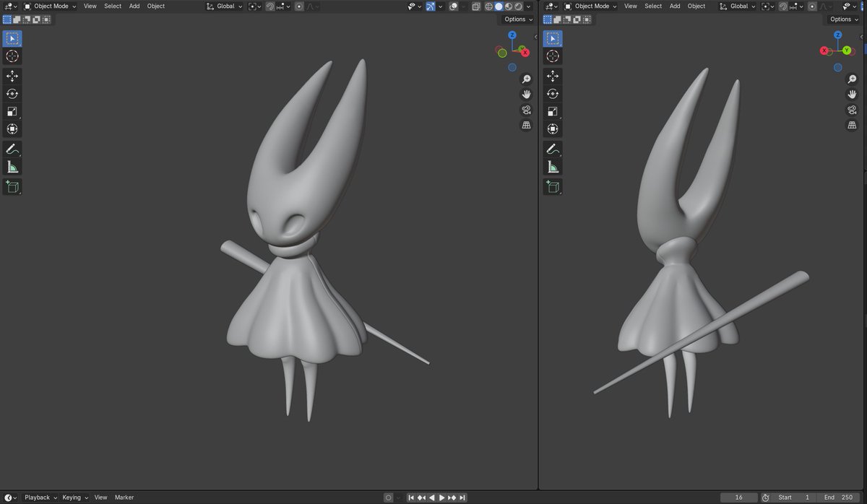Toggle gizmo display in left viewport header

pyautogui.click(x=431, y=6)
